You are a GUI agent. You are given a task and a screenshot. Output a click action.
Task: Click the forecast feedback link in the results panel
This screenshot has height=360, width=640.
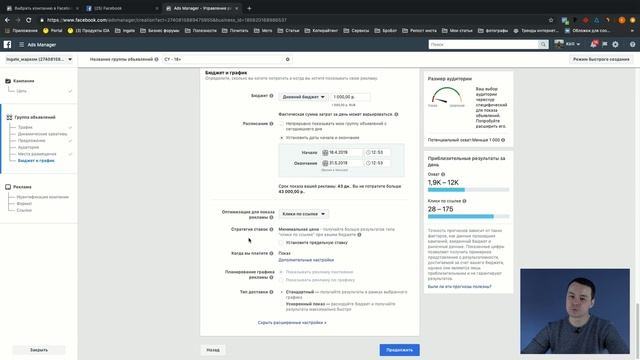click(459, 287)
